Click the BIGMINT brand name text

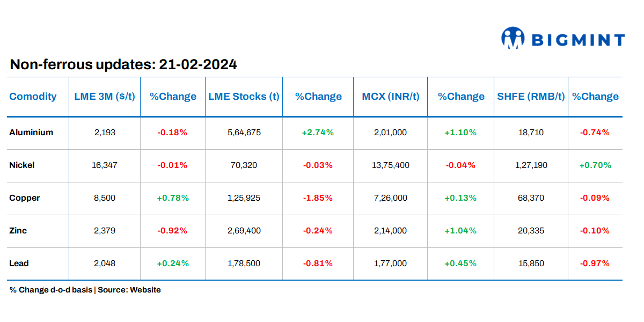click(577, 40)
